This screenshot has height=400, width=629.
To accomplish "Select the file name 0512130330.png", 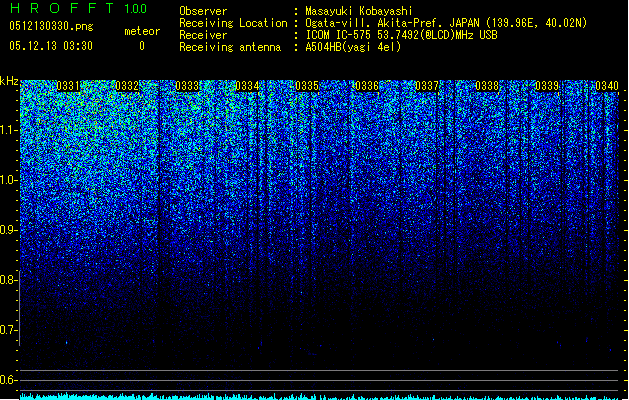I will pos(51,26).
